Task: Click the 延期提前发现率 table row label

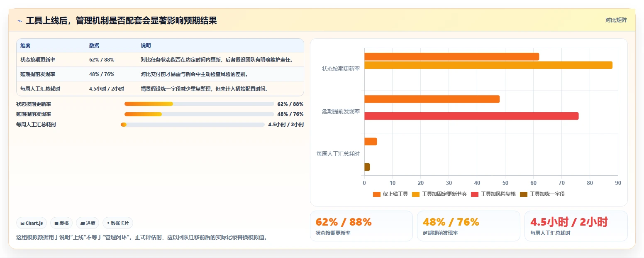Action: pyautogui.click(x=38, y=74)
